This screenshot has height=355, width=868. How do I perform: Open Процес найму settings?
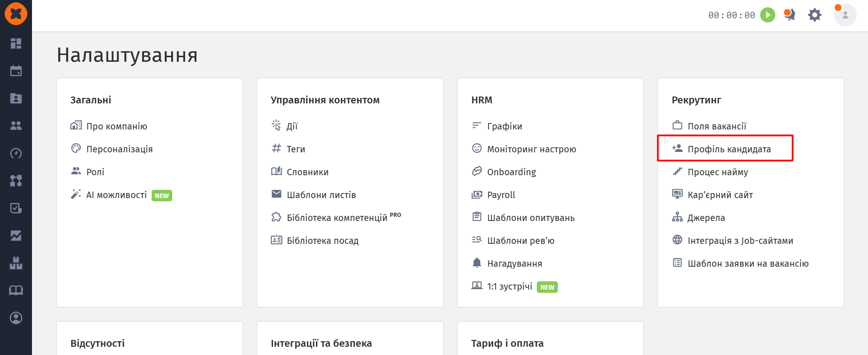(x=710, y=172)
